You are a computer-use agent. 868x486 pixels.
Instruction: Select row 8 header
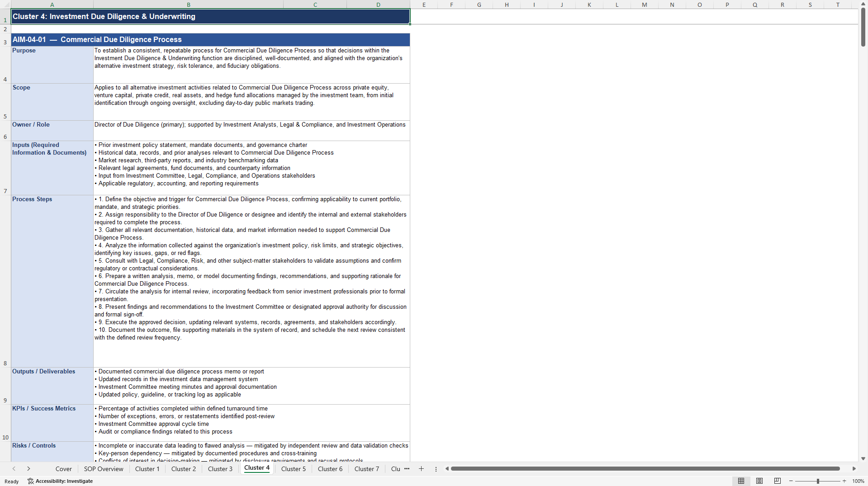(5, 281)
